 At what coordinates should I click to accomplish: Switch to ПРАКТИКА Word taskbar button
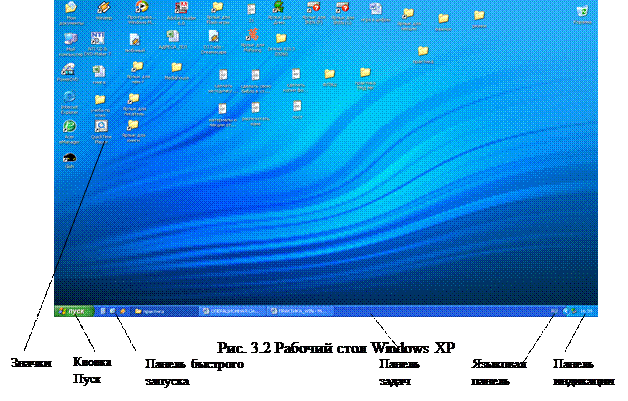click(x=300, y=311)
